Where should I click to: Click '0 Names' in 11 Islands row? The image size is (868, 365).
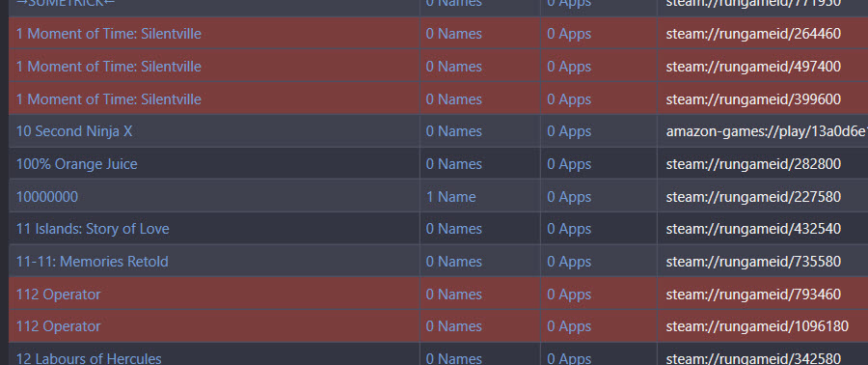coord(454,229)
